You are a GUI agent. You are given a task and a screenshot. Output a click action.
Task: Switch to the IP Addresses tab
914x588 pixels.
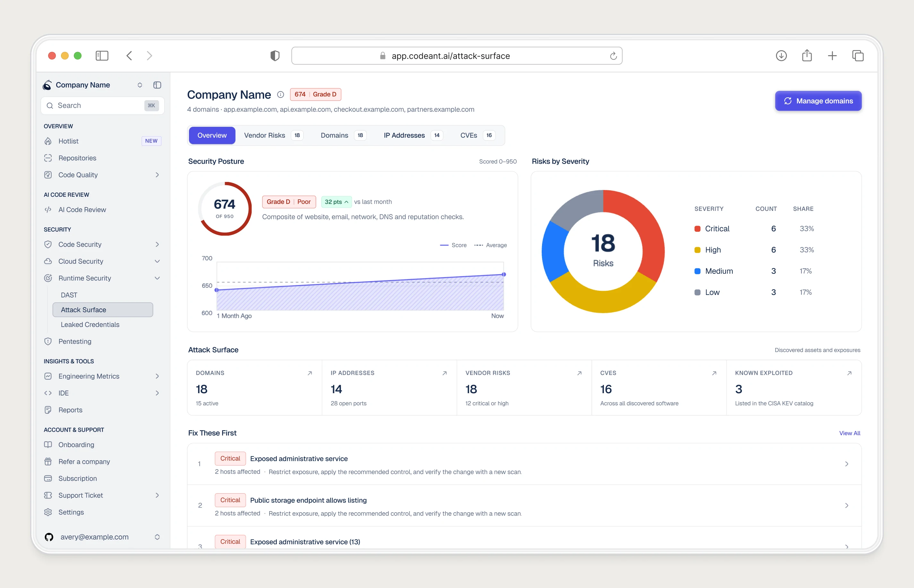coord(413,135)
